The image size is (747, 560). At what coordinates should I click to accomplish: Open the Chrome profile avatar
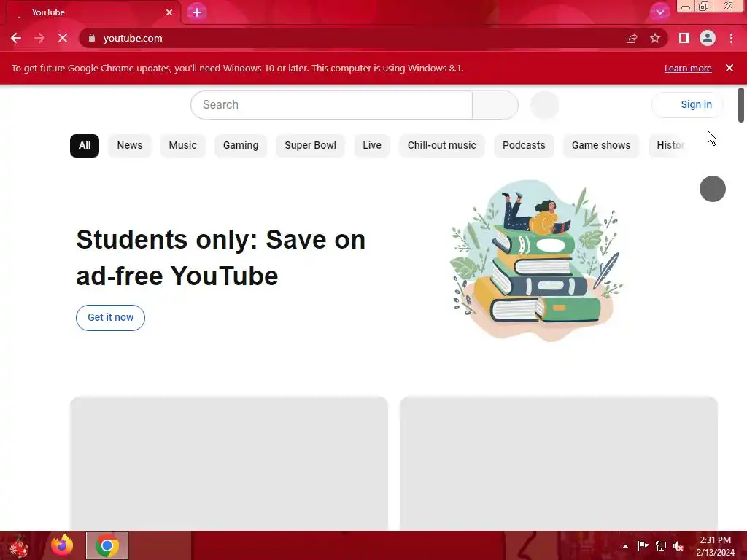coord(708,38)
